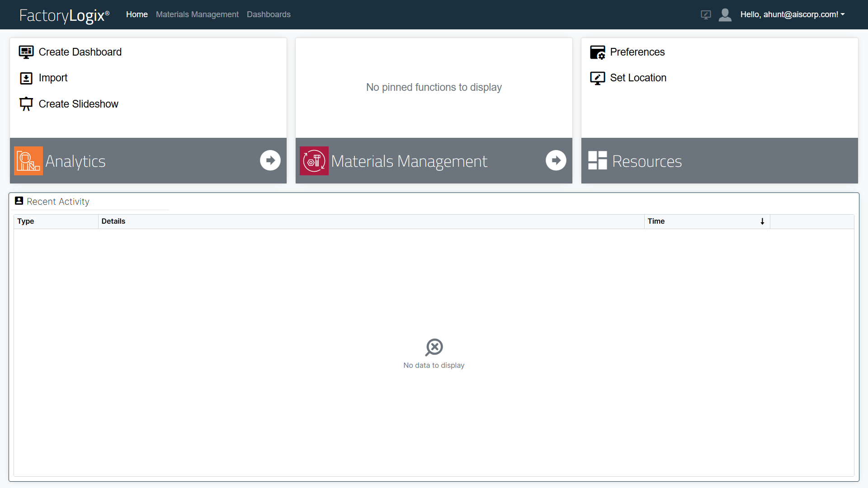868x488 pixels.
Task: Open the Analytics module icon
Action: [28, 160]
